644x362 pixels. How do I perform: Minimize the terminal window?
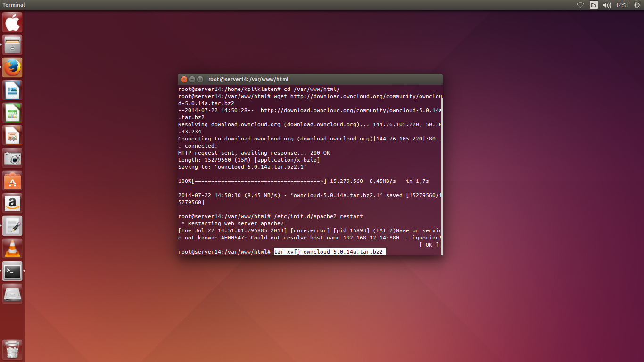click(x=192, y=79)
